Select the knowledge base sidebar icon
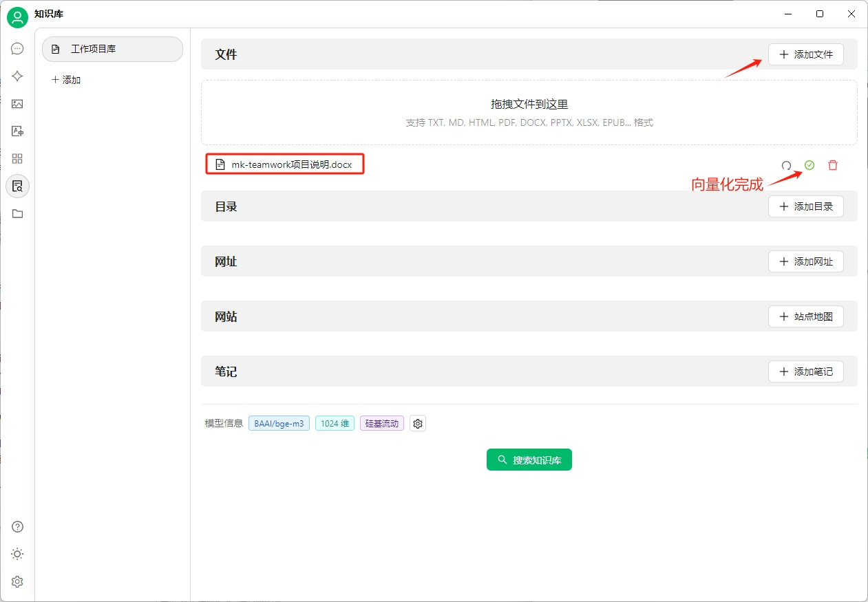This screenshot has width=868, height=602. tap(17, 186)
